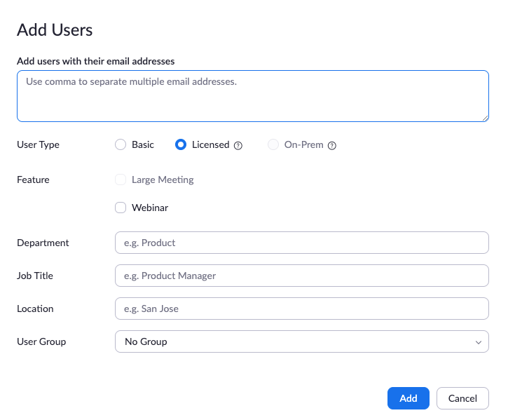Open the User Group dropdown
Viewport: 508px width, 420px height.
tap(301, 341)
